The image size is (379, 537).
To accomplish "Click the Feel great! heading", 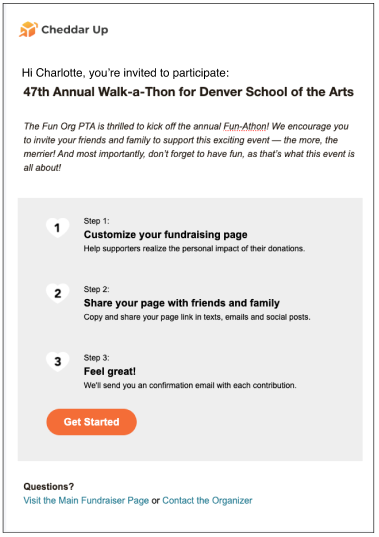I will (x=110, y=372).
